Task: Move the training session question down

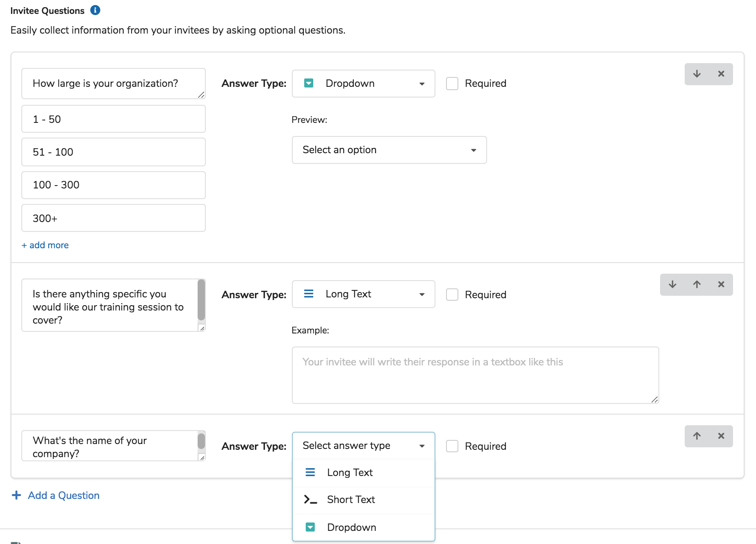Action: (x=672, y=285)
